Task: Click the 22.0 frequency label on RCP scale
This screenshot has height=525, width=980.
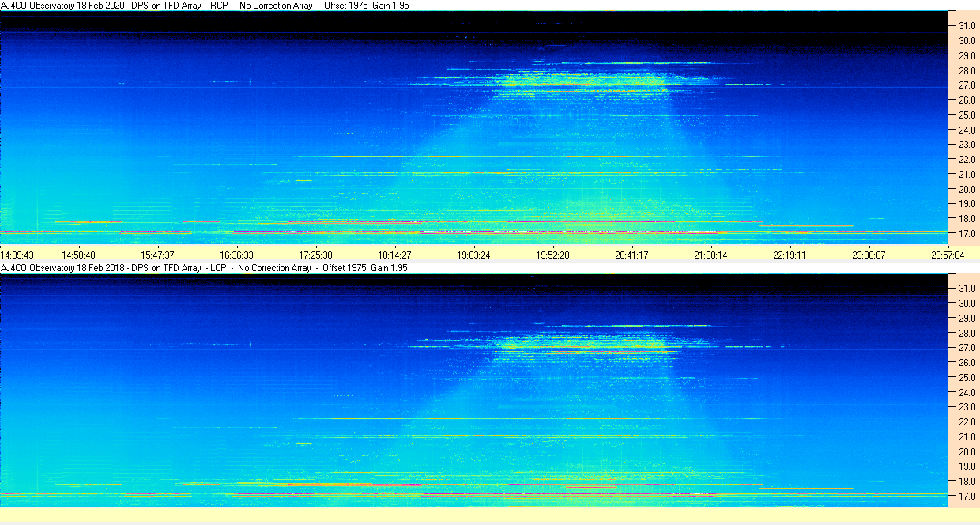Action: pyautogui.click(x=967, y=160)
